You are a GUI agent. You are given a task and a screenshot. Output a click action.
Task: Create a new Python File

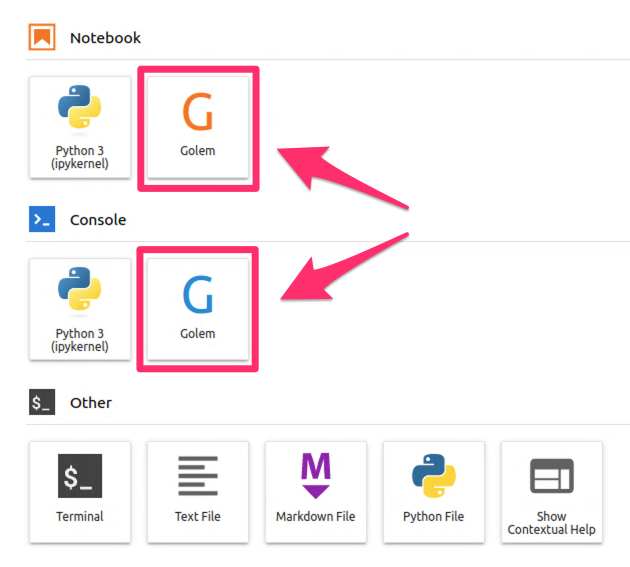(x=434, y=492)
